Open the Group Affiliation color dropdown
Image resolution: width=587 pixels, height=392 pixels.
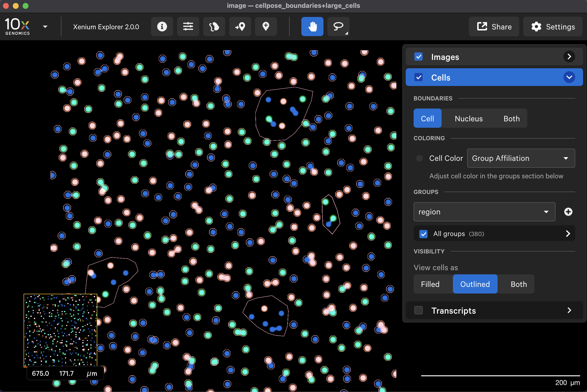pyautogui.click(x=521, y=158)
